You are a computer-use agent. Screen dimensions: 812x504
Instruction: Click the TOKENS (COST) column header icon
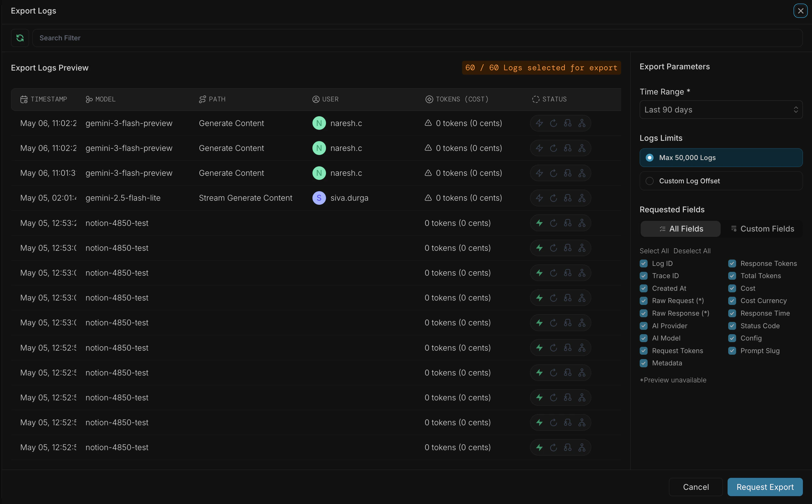[429, 99]
